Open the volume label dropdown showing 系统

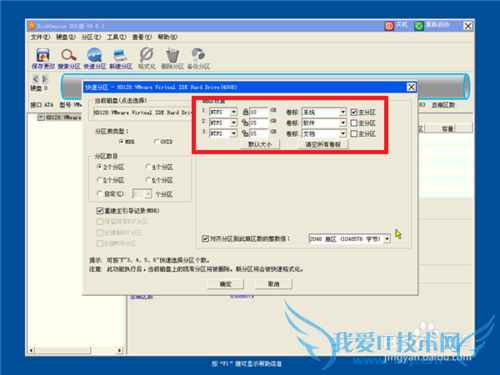tap(343, 112)
